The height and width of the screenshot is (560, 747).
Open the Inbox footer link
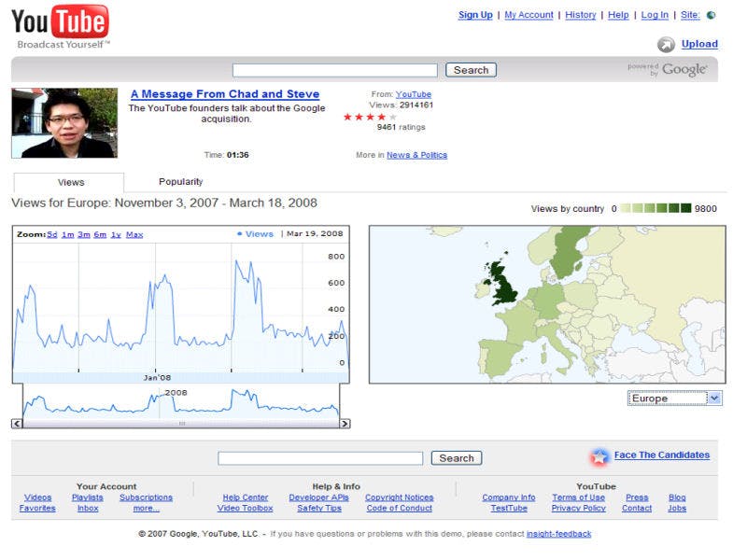tap(88, 508)
